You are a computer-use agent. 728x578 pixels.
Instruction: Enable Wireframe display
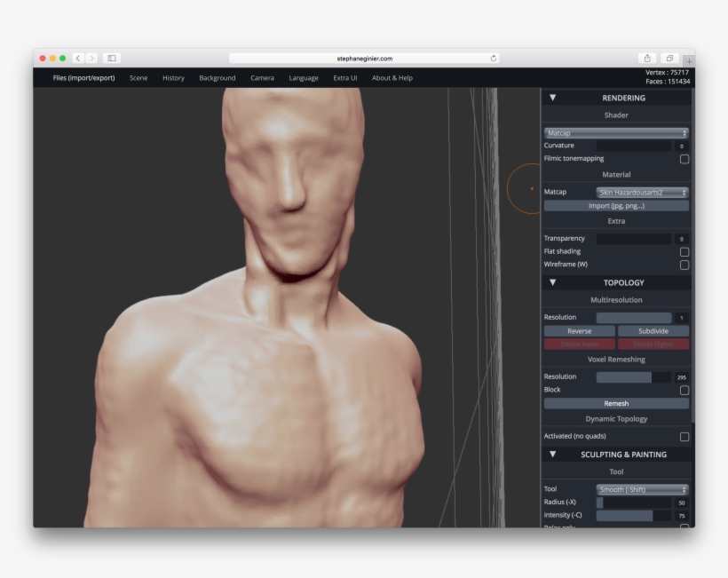pyautogui.click(x=683, y=264)
